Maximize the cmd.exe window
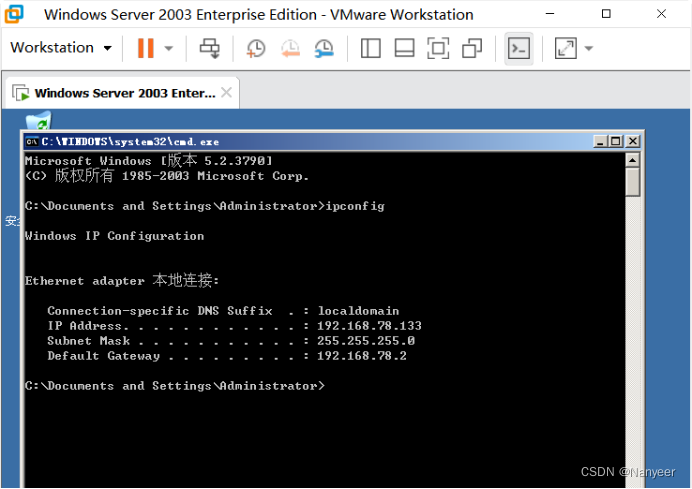This screenshot has height=489, width=692. click(x=616, y=142)
